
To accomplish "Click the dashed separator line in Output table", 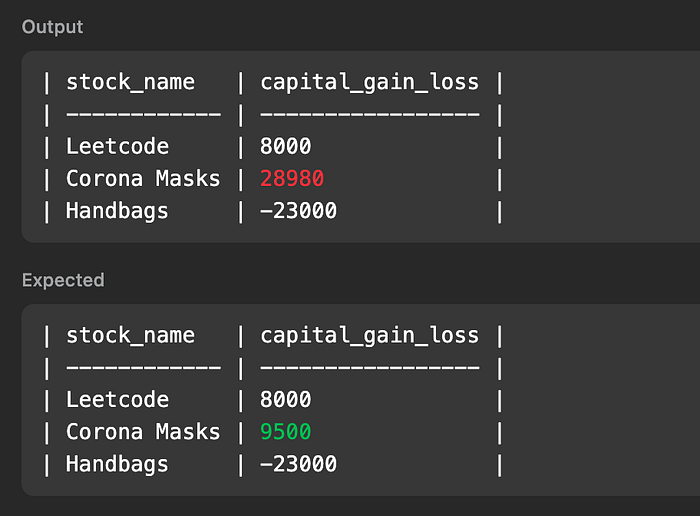I will [x=273, y=115].
